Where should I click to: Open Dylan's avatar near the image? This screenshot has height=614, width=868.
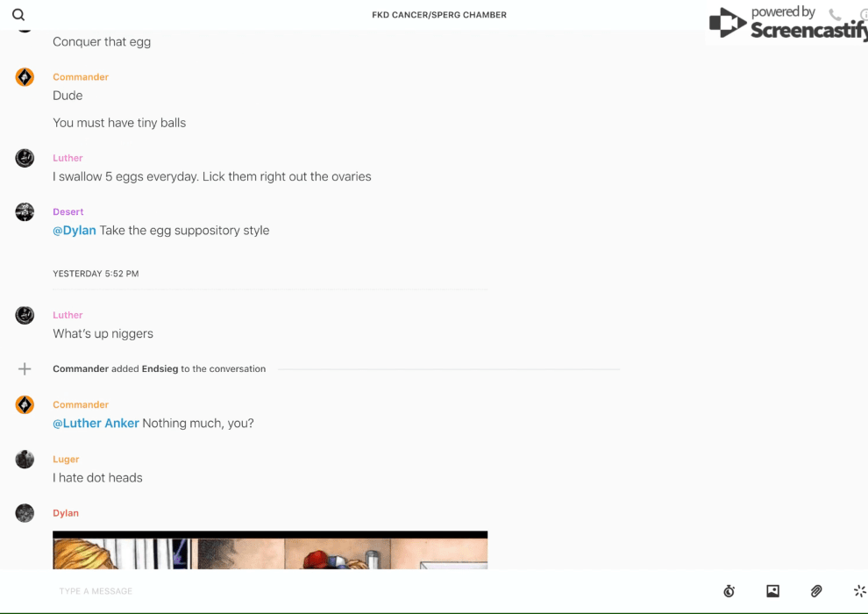25,513
